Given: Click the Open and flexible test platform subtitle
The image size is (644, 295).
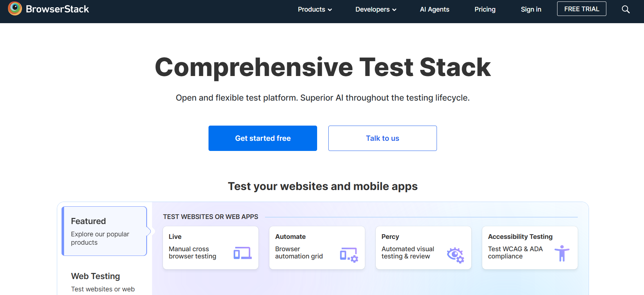Looking at the screenshot, I should click(323, 98).
